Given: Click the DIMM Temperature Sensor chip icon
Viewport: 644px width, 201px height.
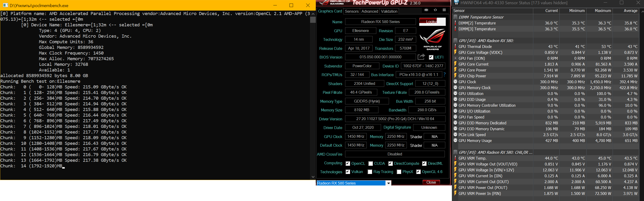Looking at the screenshot, I should [456, 17].
